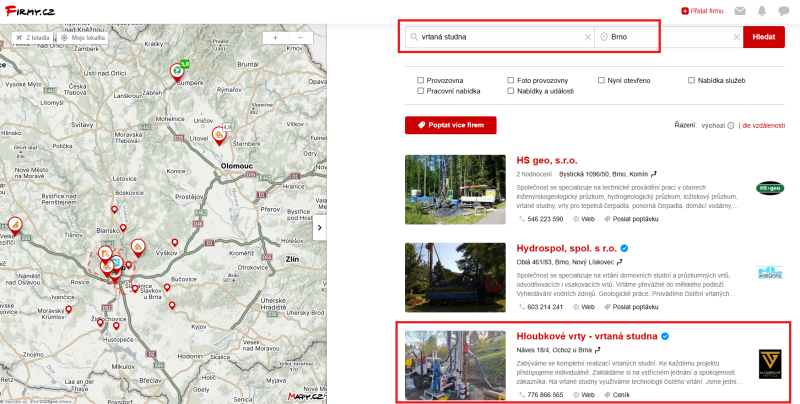This screenshot has width=800, height=404.
Task: Open 'Hloubkové vrty - vrtaná studna' listing
Action: point(587,336)
